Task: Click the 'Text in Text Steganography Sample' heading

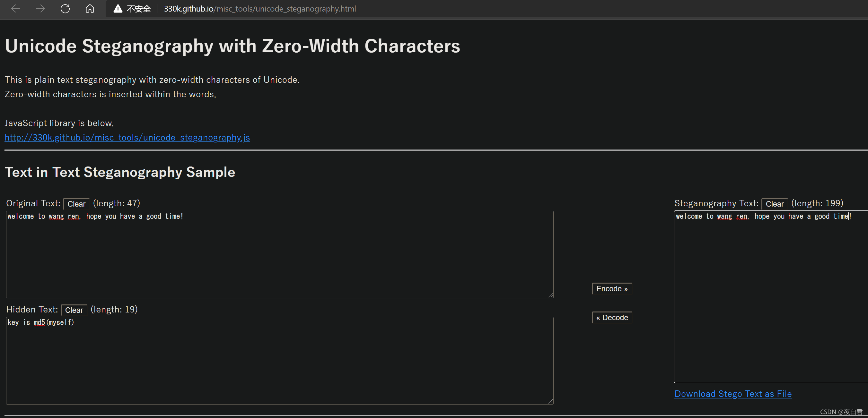Action: (x=120, y=172)
